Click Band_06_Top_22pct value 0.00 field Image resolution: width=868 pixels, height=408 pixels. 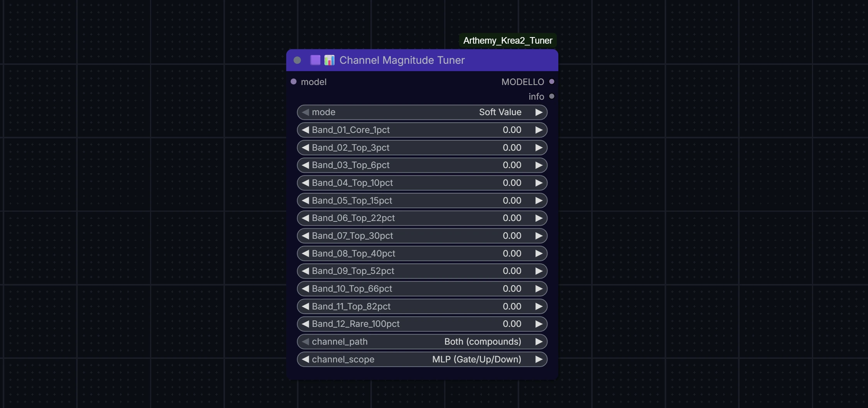(x=512, y=218)
